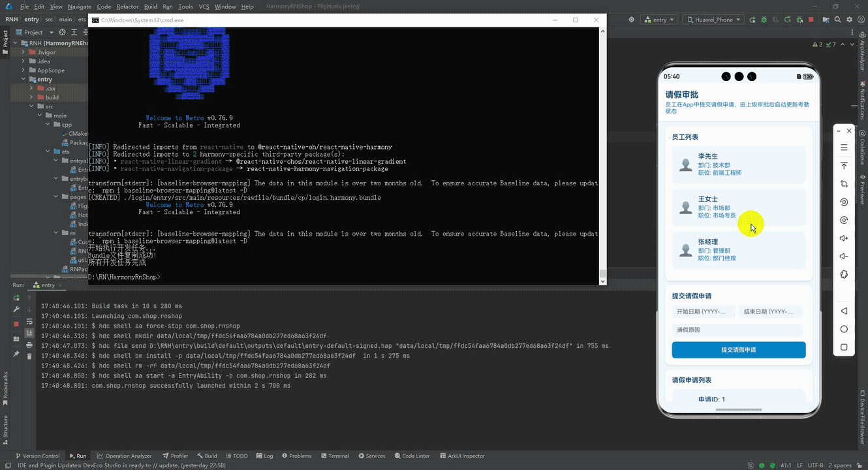The image size is (868, 470).
Task: Open the entry module dropdown
Action: tap(659, 20)
